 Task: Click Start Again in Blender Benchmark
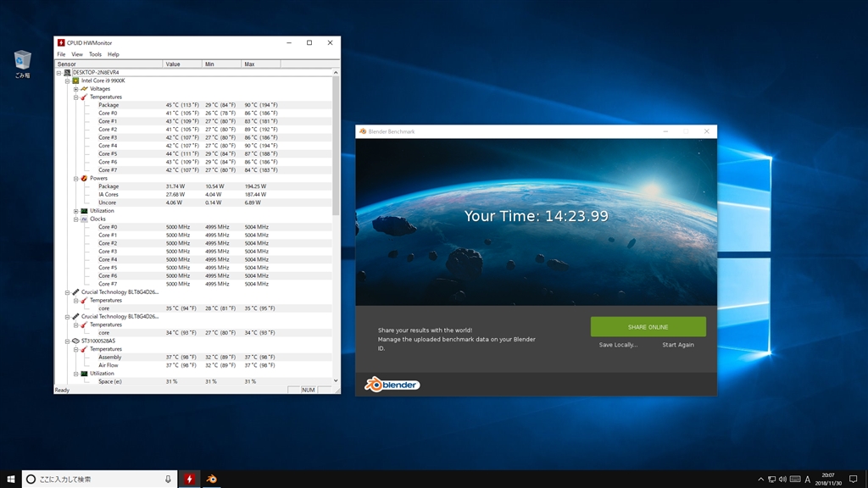coord(677,345)
